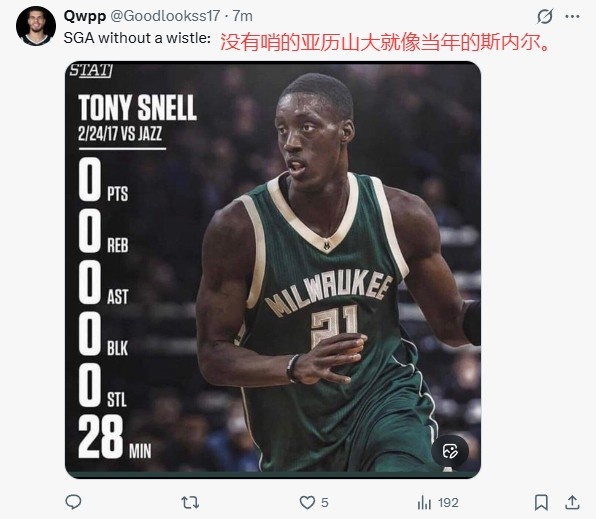
Task: Share the post via upload arrow icon
Action: [572, 502]
